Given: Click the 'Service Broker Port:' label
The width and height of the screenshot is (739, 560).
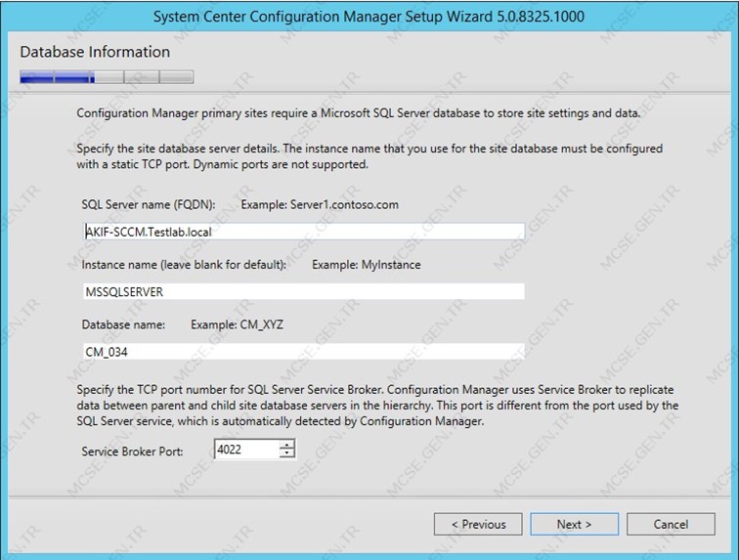Looking at the screenshot, I should point(132,452).
